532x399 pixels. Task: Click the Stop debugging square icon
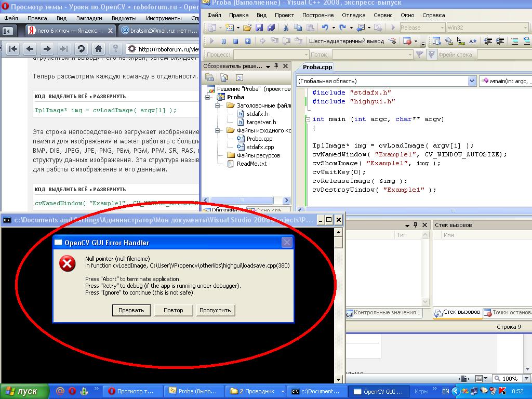[x=235, y=41]
